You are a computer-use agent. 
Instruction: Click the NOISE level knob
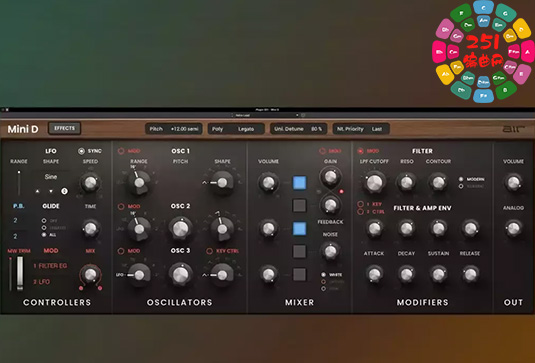point(330,251)
